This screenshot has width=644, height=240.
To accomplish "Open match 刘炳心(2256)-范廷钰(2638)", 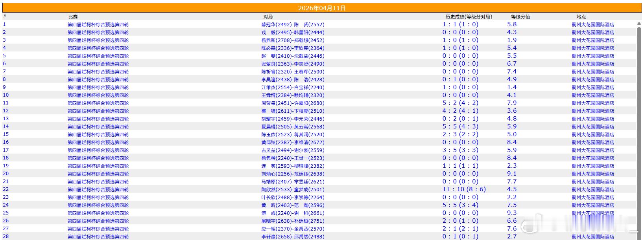I will tap(293, 174).
